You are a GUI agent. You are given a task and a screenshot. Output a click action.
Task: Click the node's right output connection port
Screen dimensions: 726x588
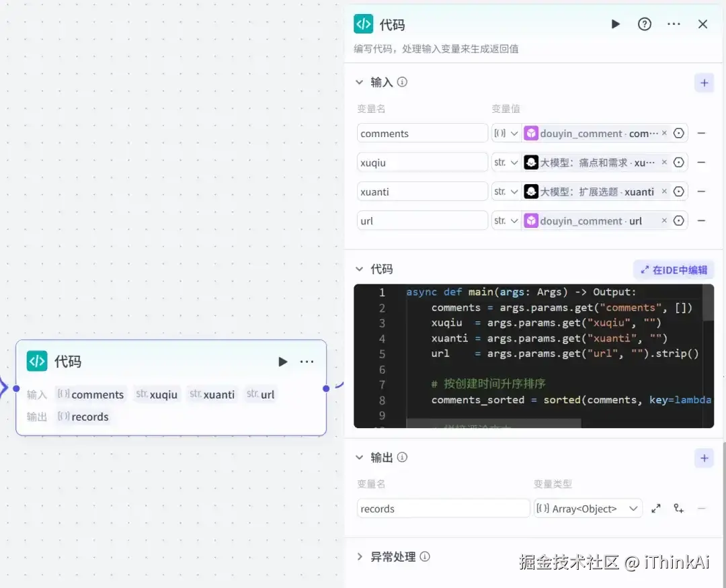(x=326, y=388)
